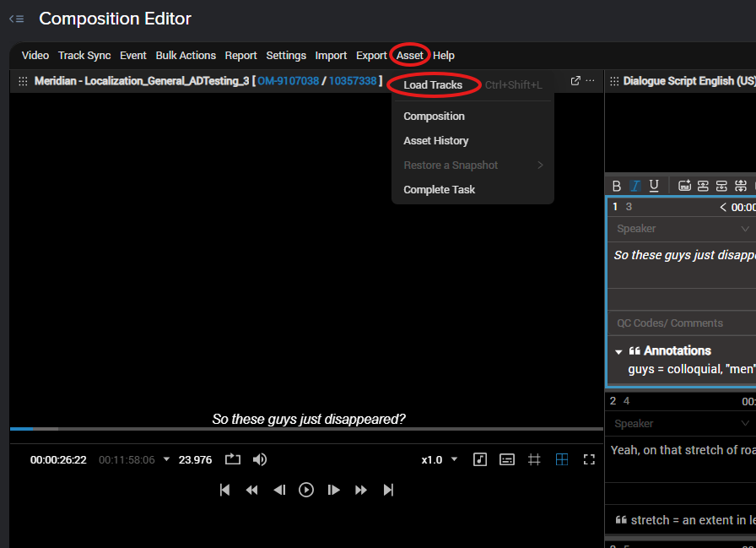The width and height of the screenshot is (756, 548).
Task: Open the Export menu
Action: [x=371, y=56]
